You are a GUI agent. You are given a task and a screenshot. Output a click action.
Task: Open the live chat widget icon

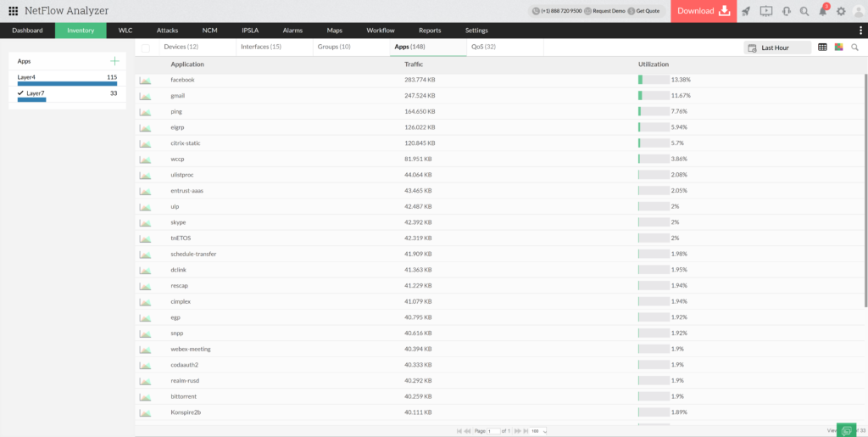845,430
